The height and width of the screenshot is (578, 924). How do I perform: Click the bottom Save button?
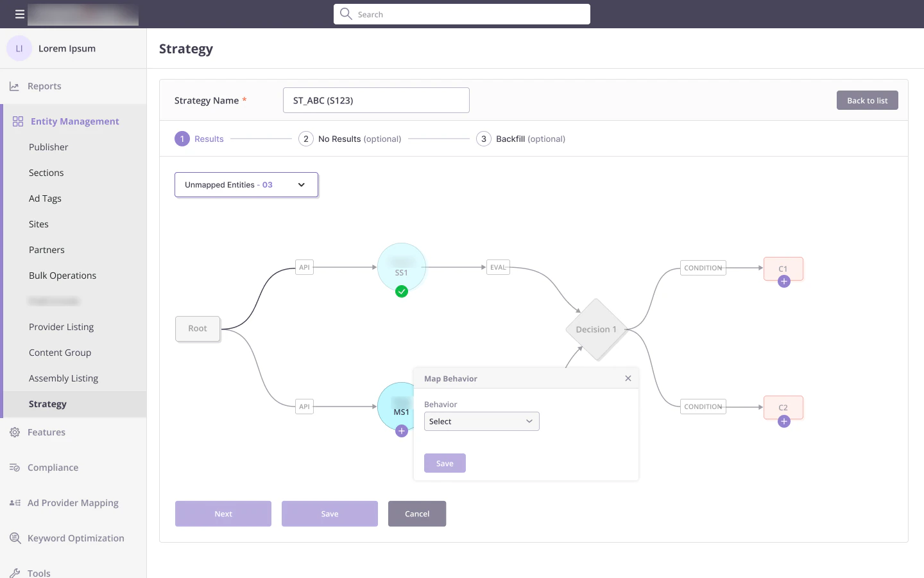(330, 514)
